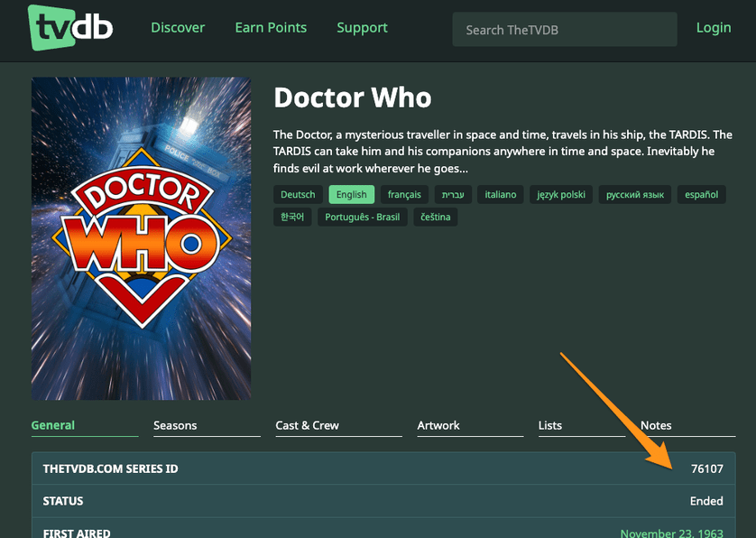Screen dimensions: 756x538
Task: Switch to the Artwork tab
Action: pos(470,426)
